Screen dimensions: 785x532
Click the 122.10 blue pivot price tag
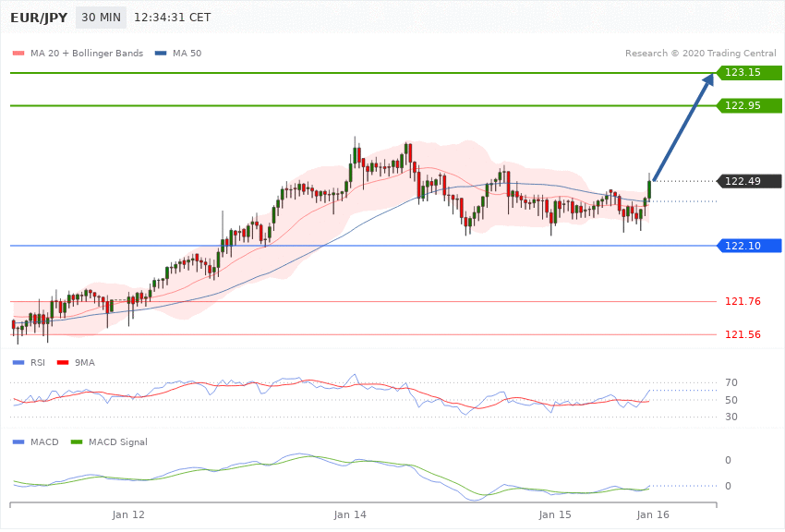click(x=750, y=246)
